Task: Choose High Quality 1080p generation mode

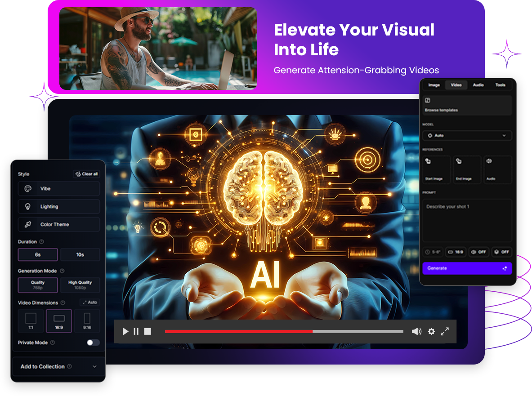Action: tap(80, 285)
